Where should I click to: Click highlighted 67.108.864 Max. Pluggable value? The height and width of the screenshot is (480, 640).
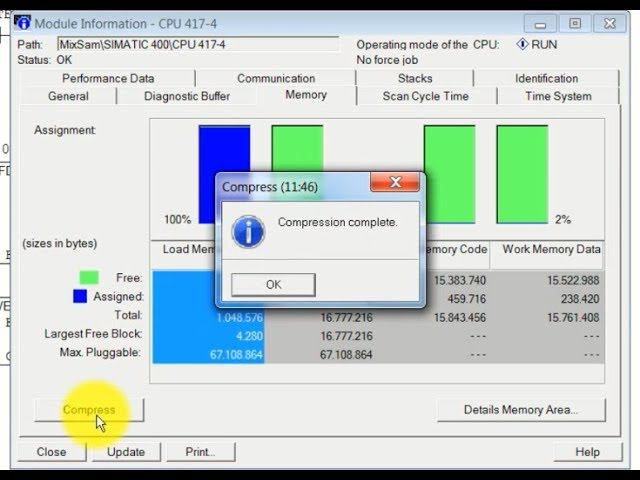[x=236, y=354]
